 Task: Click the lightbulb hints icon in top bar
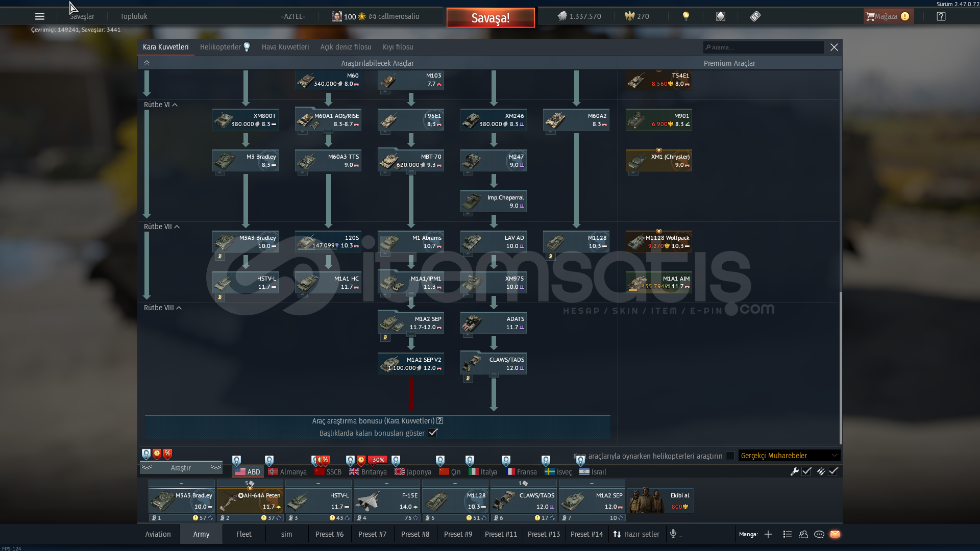tap(686, 16)
